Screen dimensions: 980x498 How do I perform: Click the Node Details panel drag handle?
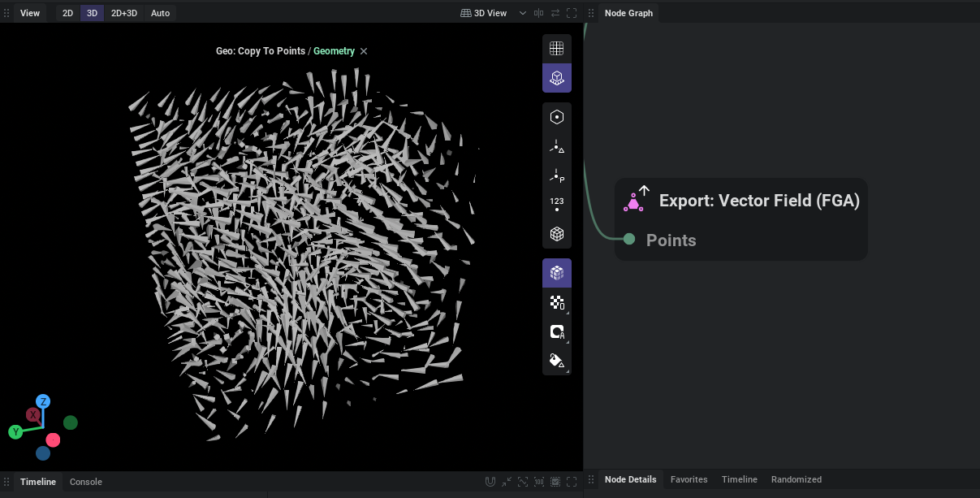pyautogui.click(x=591, y=480)
